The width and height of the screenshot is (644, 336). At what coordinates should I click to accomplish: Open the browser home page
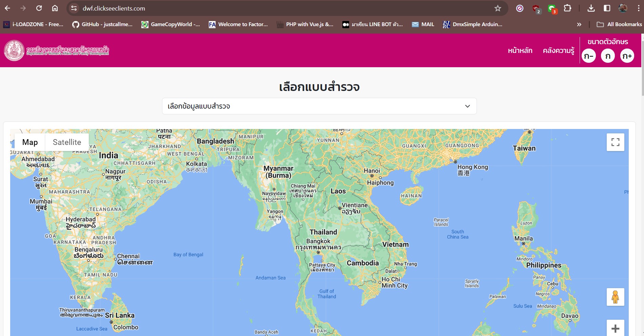pos(55,8)
